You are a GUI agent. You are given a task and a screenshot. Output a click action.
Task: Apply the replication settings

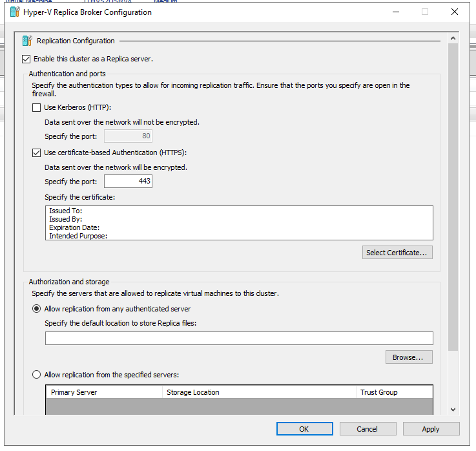click(x=431, y=429)
